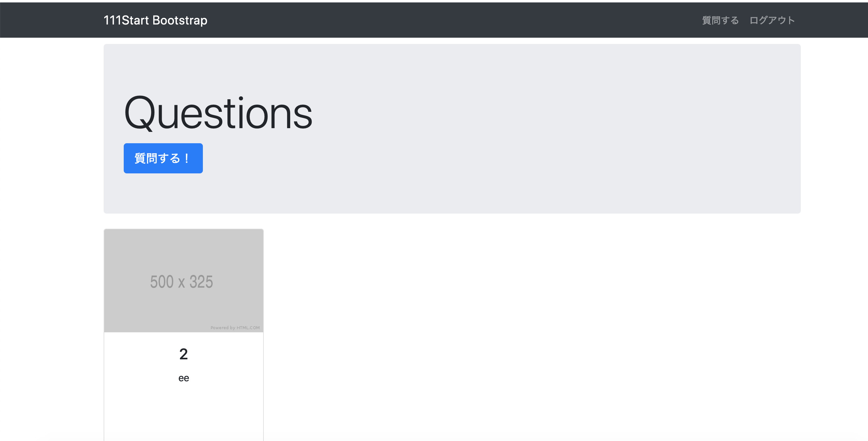Click the "HTML.COM" text in the image corner
Viewport: 868px width, 441px height.
[x=248, y=328]
